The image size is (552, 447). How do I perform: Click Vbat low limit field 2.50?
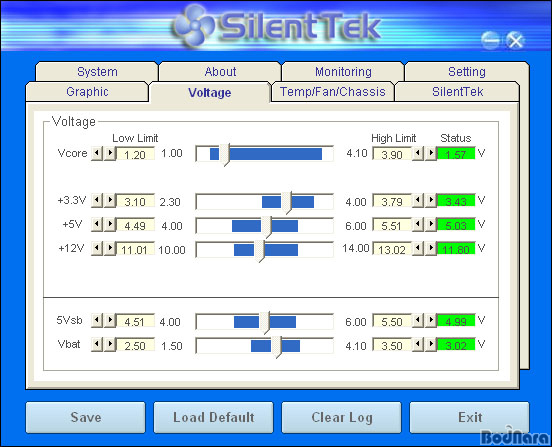tap(135, 345)
